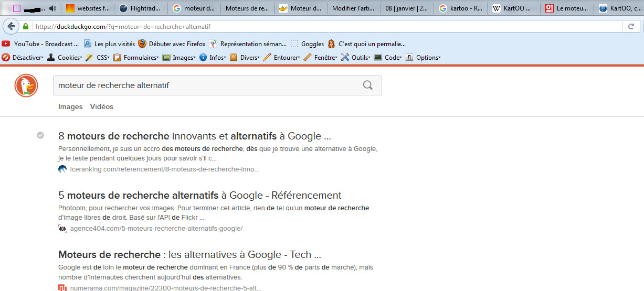Show Images search results
The image size is (644, 291).
[70, 106]
